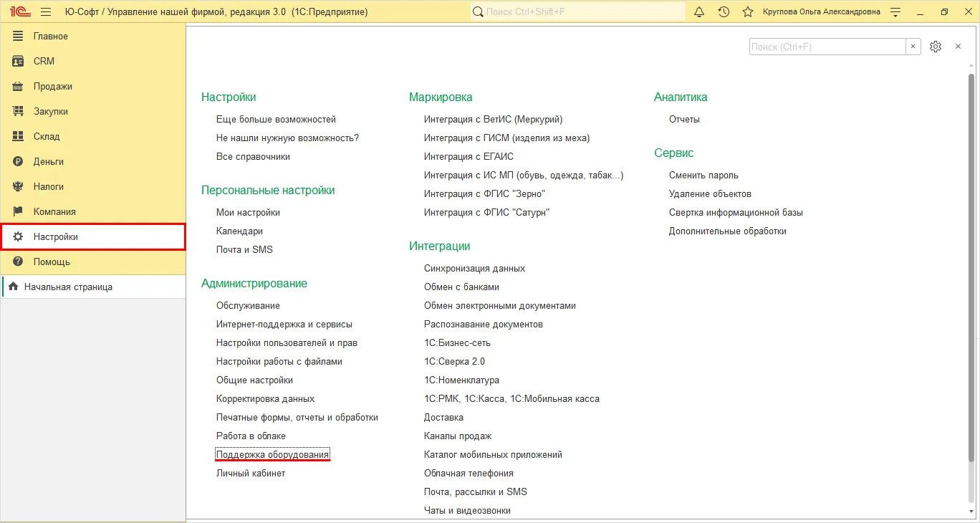Open Каналы продаж link
The height and width of the screenshot is (523, 980).
(x=458, y=436)
